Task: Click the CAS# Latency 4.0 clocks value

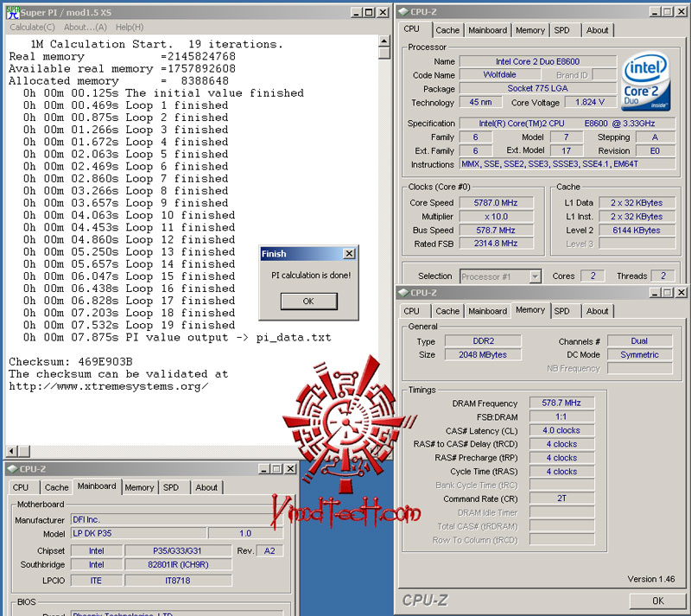Action: pyautogui.click(x=561, y=430)
